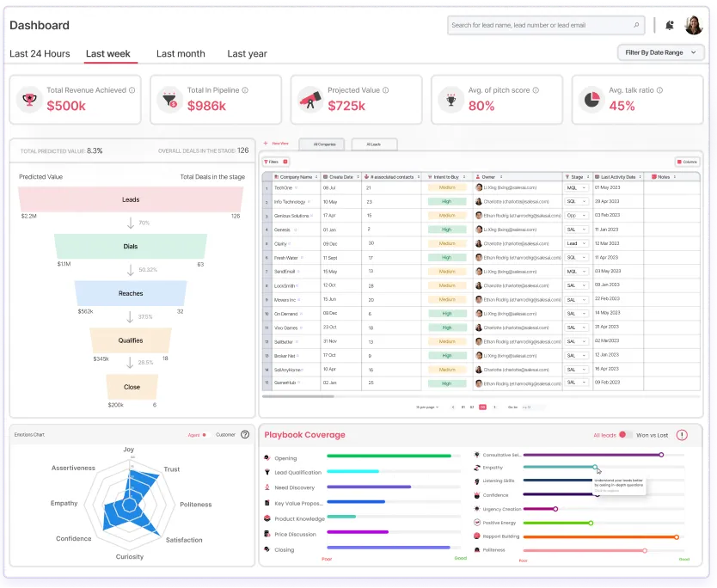Expand Stage dropdown for TechOne row
The height and width of the screenshot is (588, 717).
[576, 188]
